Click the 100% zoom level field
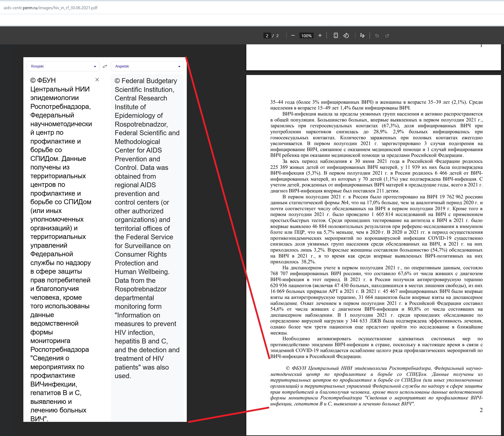This screenshot has height=436, width=504. [x=307, y=36]
